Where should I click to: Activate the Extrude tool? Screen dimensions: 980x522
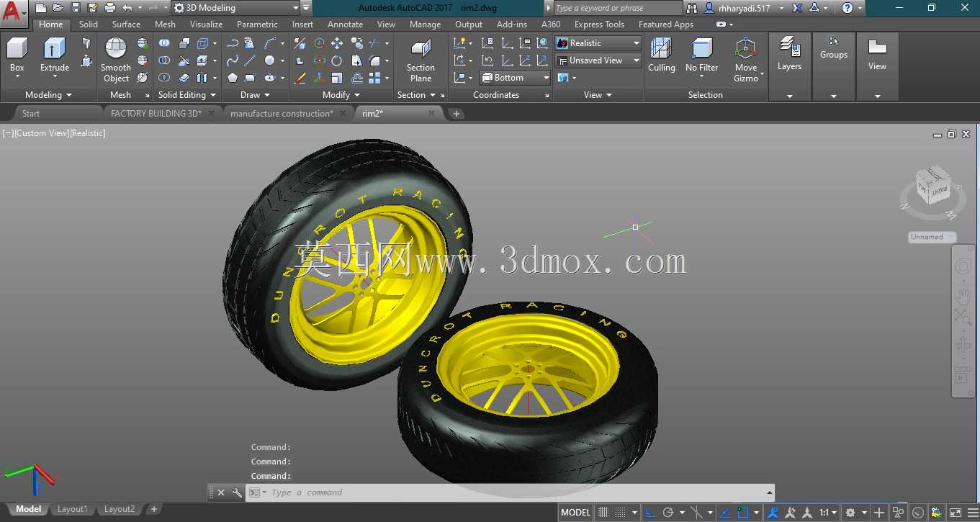(55, 56)
